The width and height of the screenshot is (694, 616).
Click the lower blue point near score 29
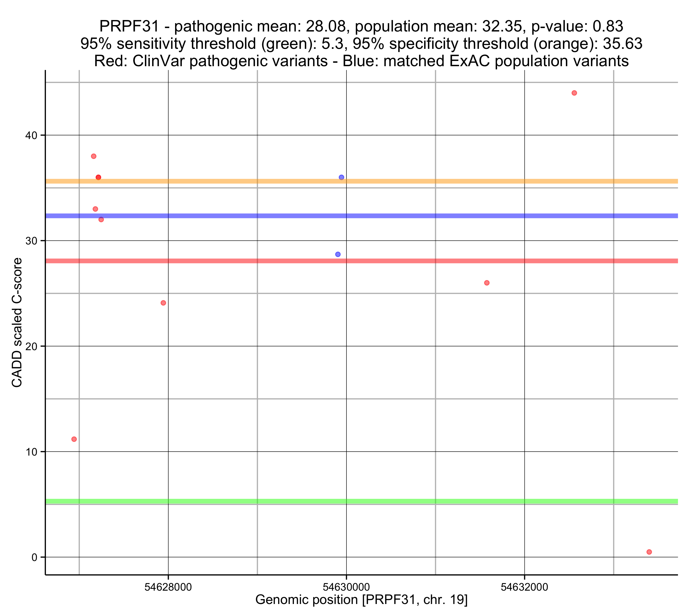[x=338, y=254]
